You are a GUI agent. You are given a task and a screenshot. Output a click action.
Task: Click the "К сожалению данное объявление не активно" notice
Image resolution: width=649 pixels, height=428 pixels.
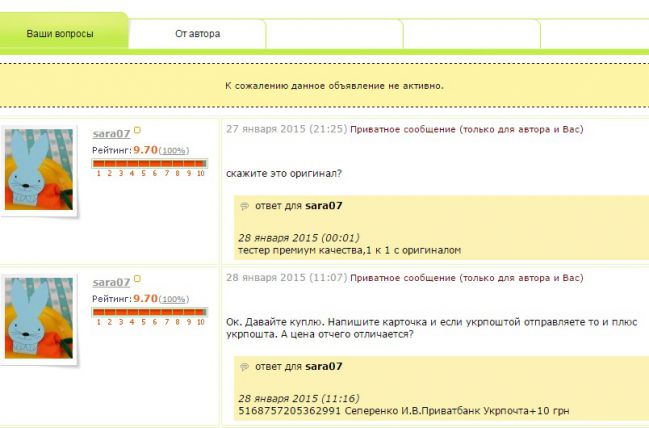[334, 86]
